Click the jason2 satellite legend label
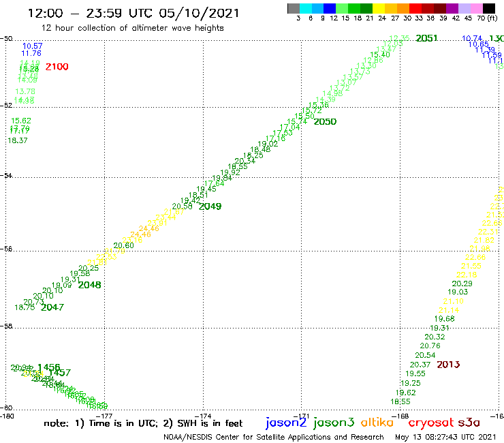Viewport: 504px width, 443px height. [x=286, y=423]
